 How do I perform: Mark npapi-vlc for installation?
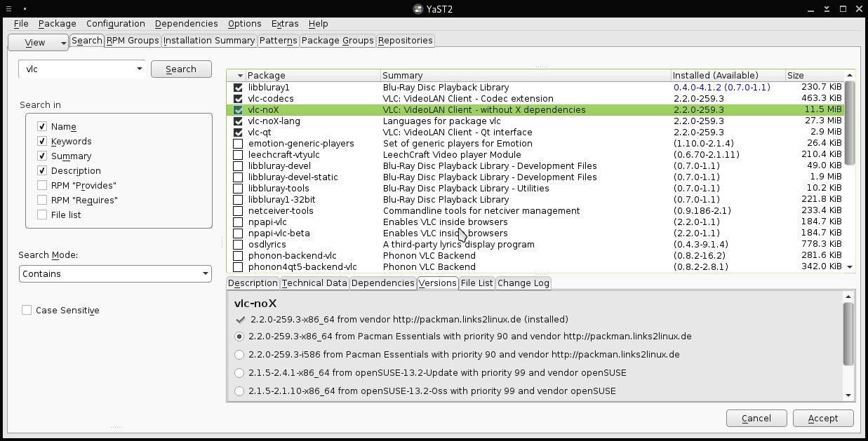(x=238, y=222)
